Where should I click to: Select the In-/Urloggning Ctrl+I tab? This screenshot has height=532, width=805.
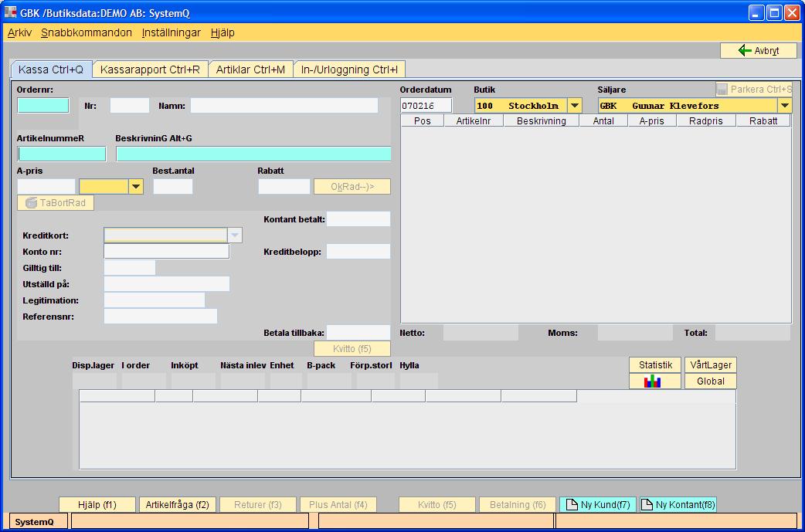click(x=349, y=69)
